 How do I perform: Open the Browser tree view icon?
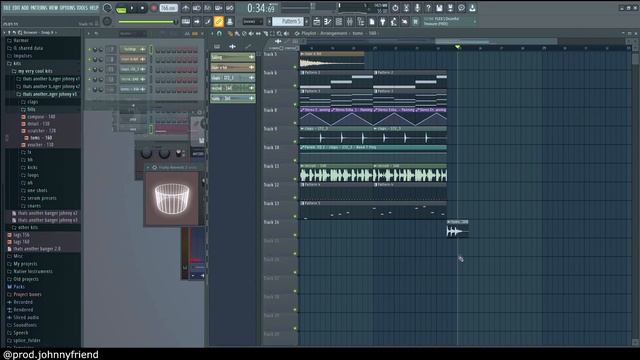[360, 22]
